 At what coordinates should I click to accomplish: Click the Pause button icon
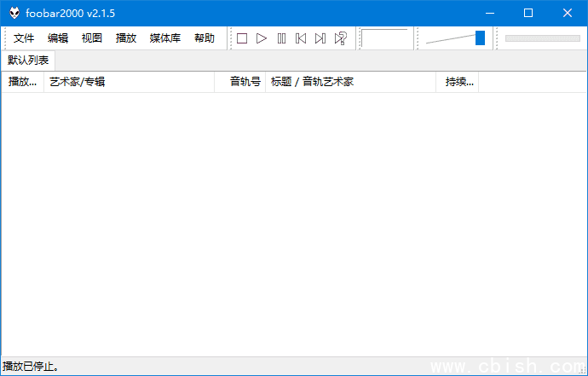point(281,38)
